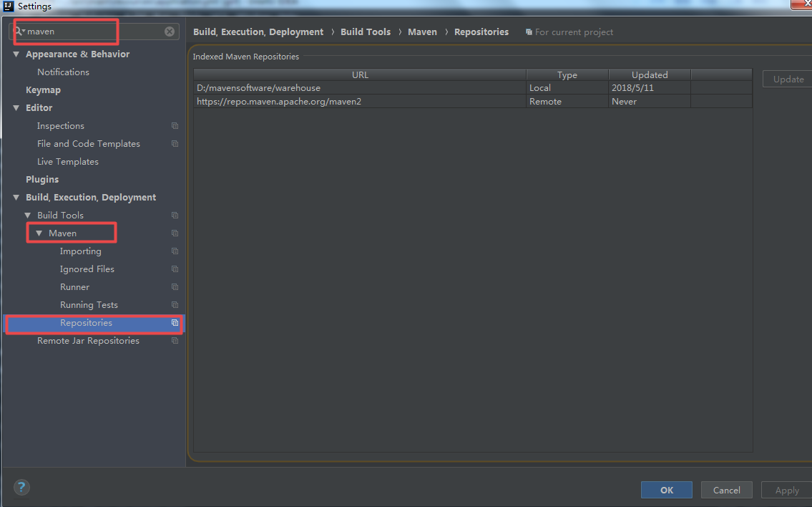Cancel the Settings dialog

point(727,490)
